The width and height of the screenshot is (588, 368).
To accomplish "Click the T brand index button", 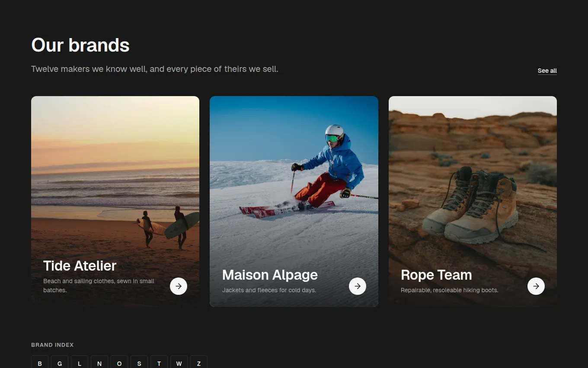I will tap(159, 362).
